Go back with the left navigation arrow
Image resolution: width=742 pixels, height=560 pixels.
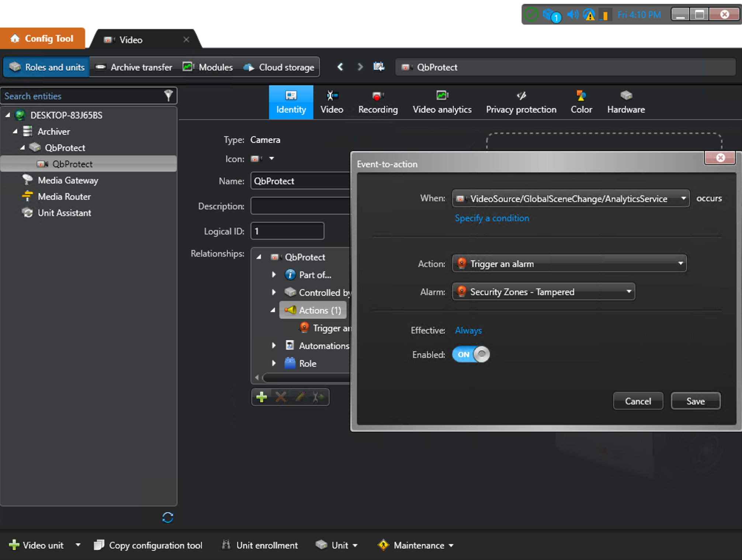pos(340,67)
